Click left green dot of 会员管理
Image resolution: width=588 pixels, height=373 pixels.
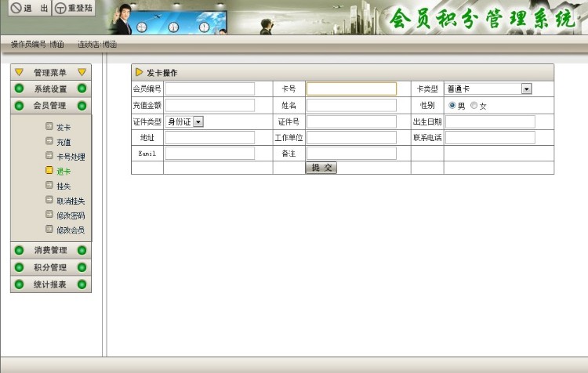[x=19, y=106]
